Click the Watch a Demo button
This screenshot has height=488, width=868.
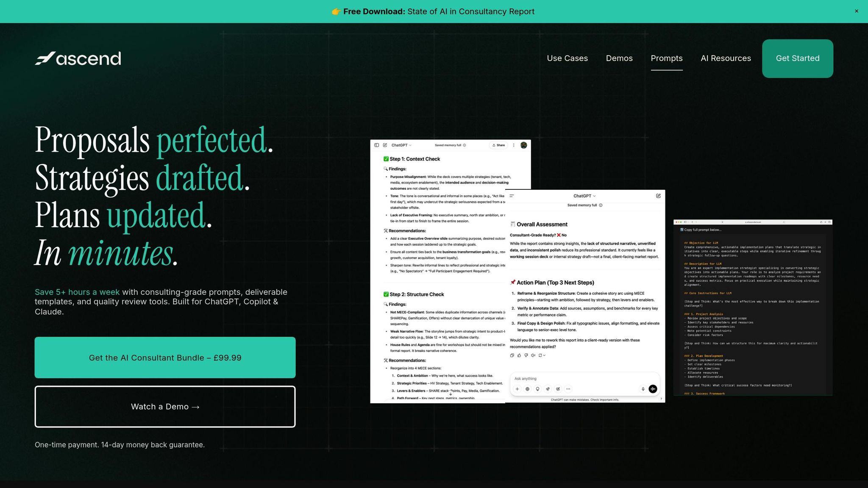165,407
